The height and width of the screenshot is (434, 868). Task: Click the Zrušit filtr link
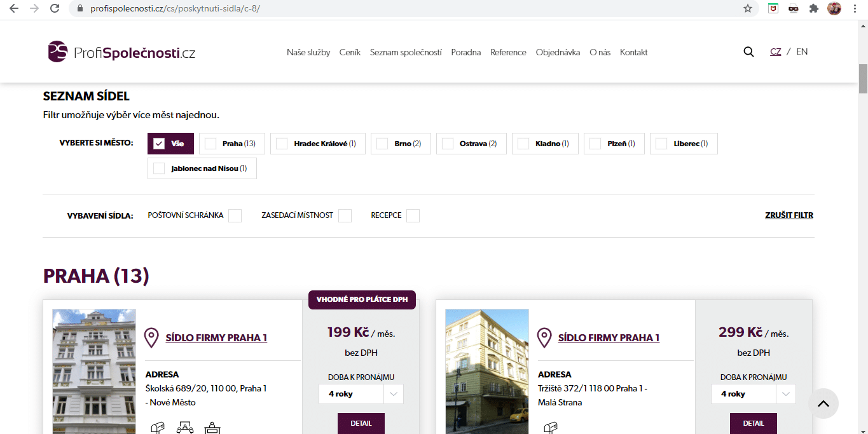pos(789,215)
